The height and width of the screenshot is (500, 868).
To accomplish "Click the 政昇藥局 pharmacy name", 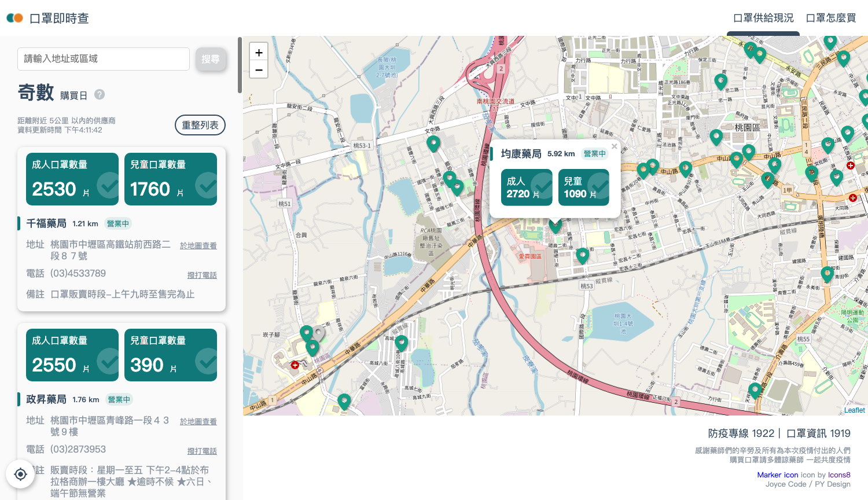I will pos(46,399).
